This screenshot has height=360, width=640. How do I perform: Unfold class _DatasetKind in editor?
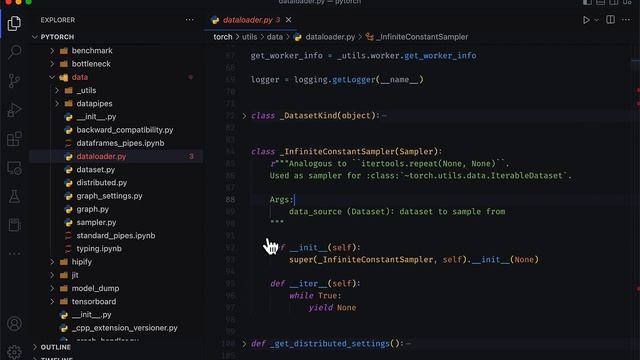[x=244, y=116]
